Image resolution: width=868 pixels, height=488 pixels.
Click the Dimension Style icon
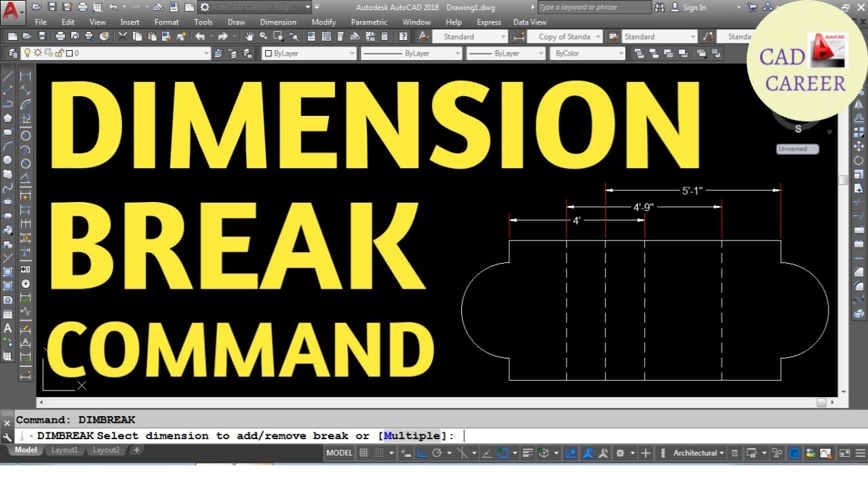519,37
